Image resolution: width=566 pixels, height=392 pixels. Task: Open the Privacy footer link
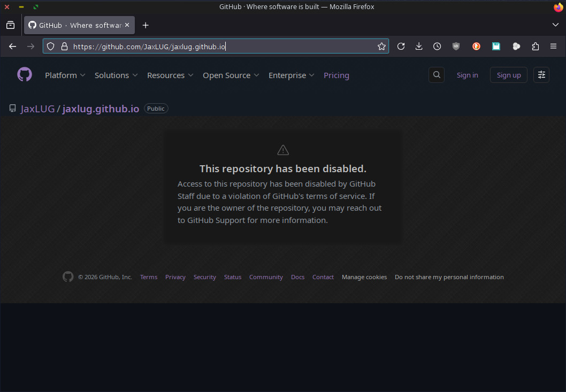175,277
